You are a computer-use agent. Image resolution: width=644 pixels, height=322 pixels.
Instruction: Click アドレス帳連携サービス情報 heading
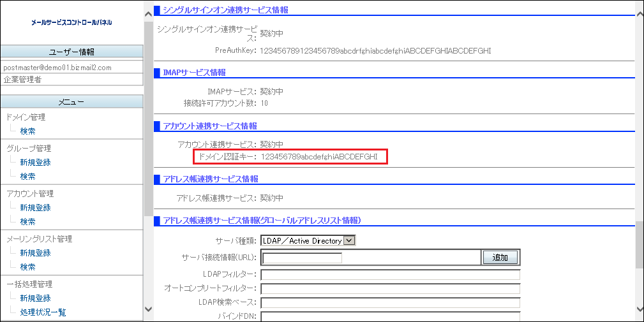(211, 179)
